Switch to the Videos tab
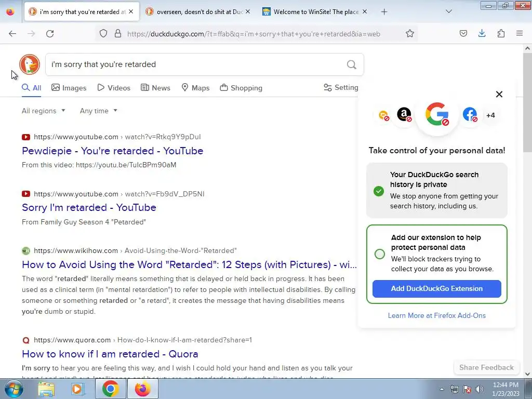 coord(114,88)
